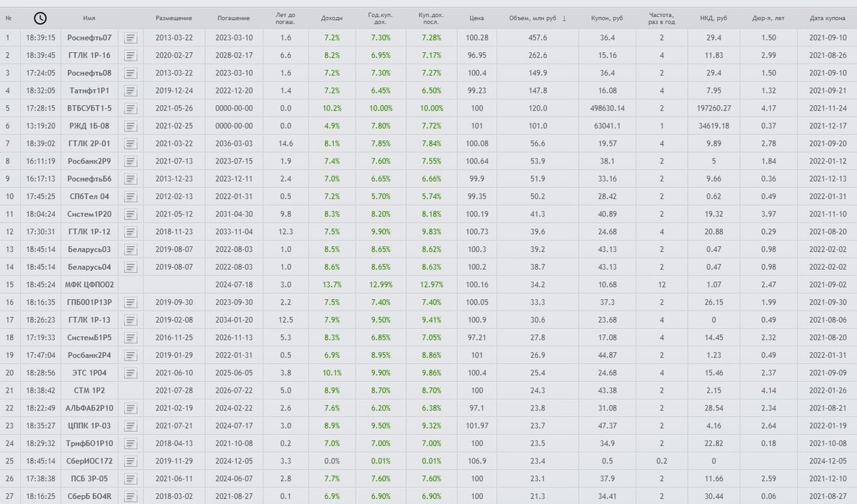Sort by Частота, раз в год header
857x504 pixels.
pos(661,18)
